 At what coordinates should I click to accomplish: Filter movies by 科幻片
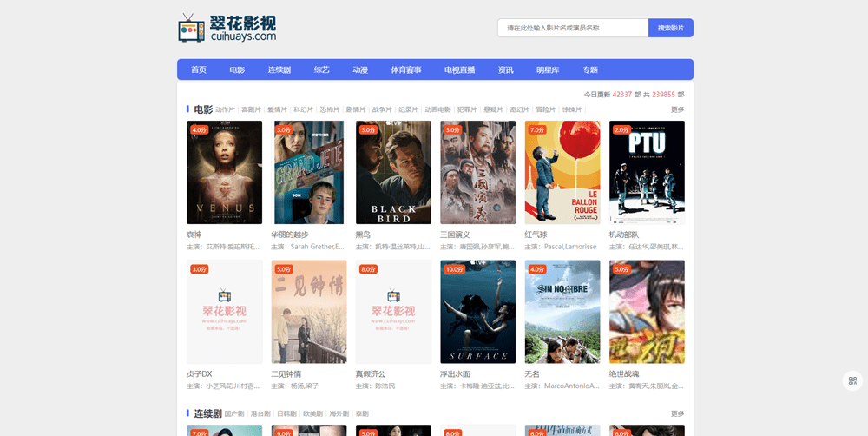pos(303,109)
